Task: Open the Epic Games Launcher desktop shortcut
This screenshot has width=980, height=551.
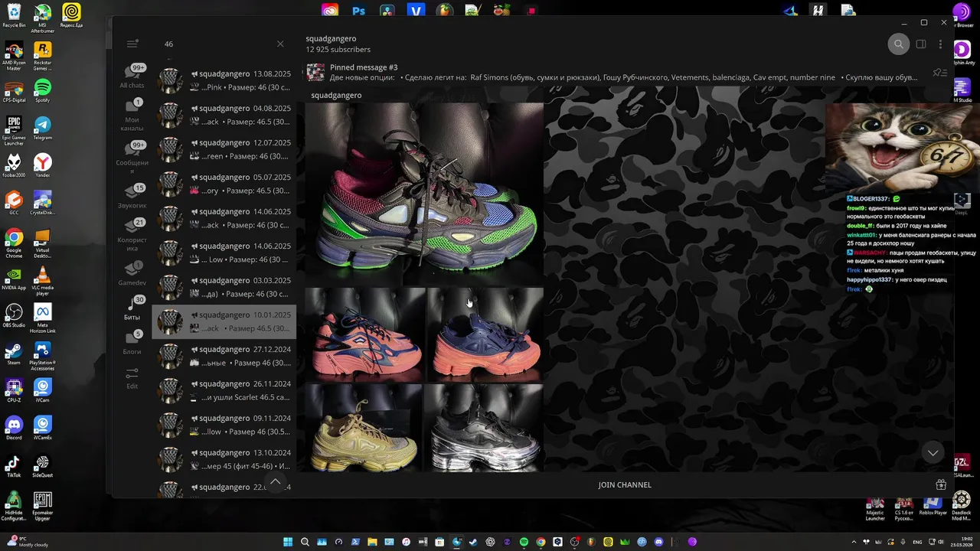Action: point(14,131)
